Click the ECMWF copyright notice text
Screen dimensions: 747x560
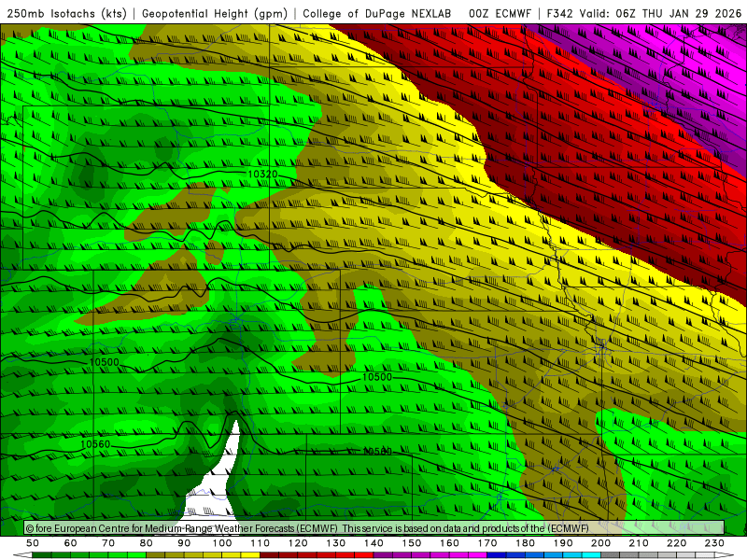click(x=307, y=528)
